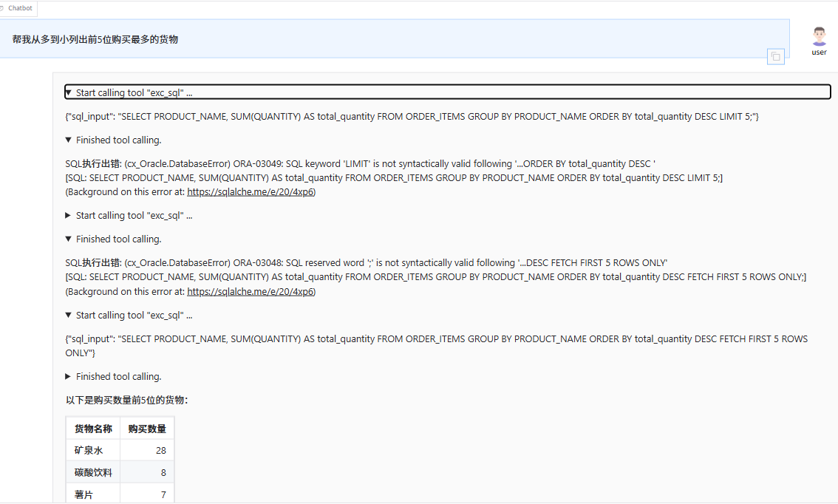Expand second collapsed 'Start calling tool "exc_sql"' section

click(129, 215)
